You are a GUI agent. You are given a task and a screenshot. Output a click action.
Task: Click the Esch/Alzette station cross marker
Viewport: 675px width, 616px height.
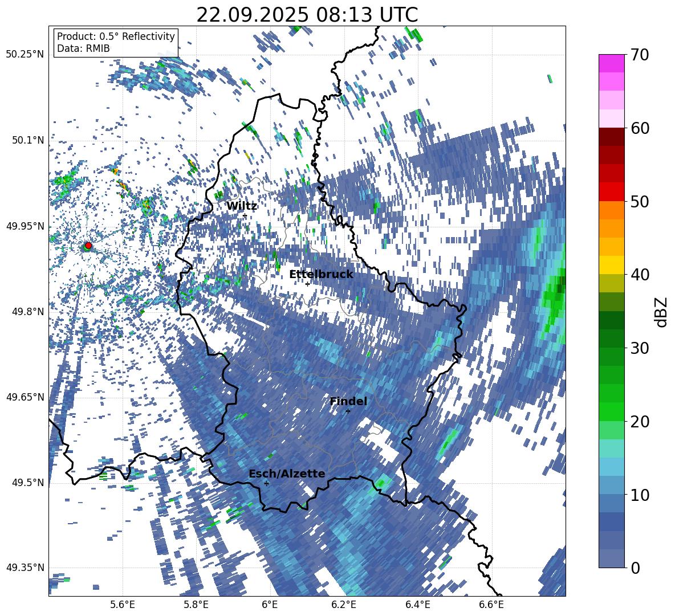point(266,483)
